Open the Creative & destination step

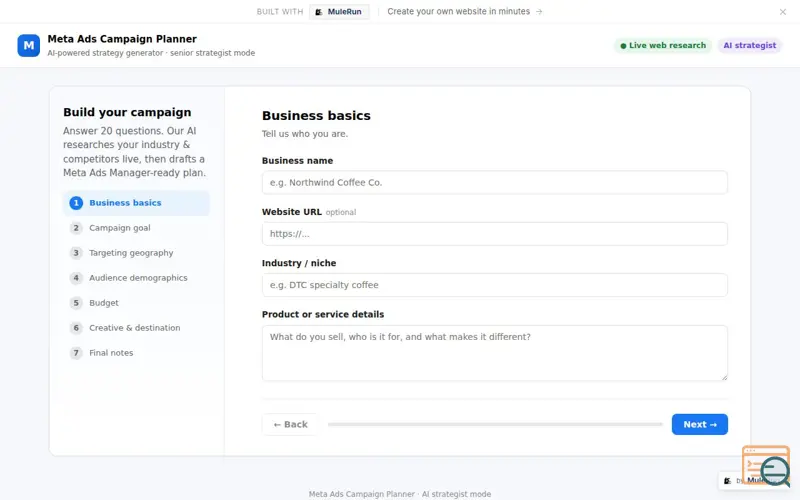click(136, 328)
